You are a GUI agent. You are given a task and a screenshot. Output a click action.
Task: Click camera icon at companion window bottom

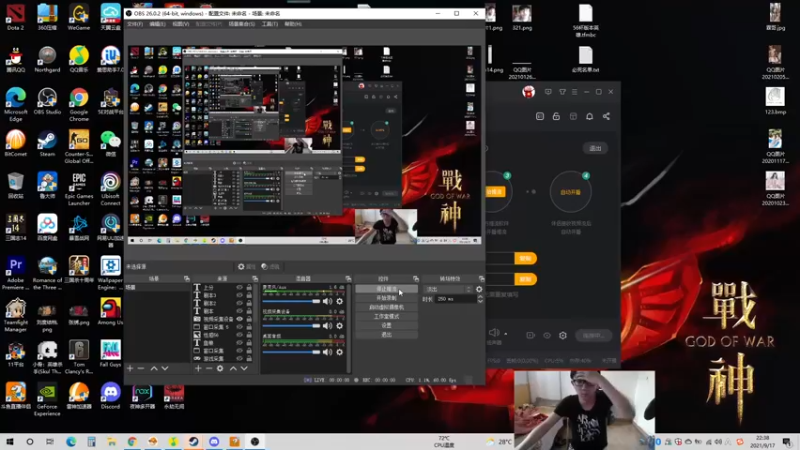[530, 335]
